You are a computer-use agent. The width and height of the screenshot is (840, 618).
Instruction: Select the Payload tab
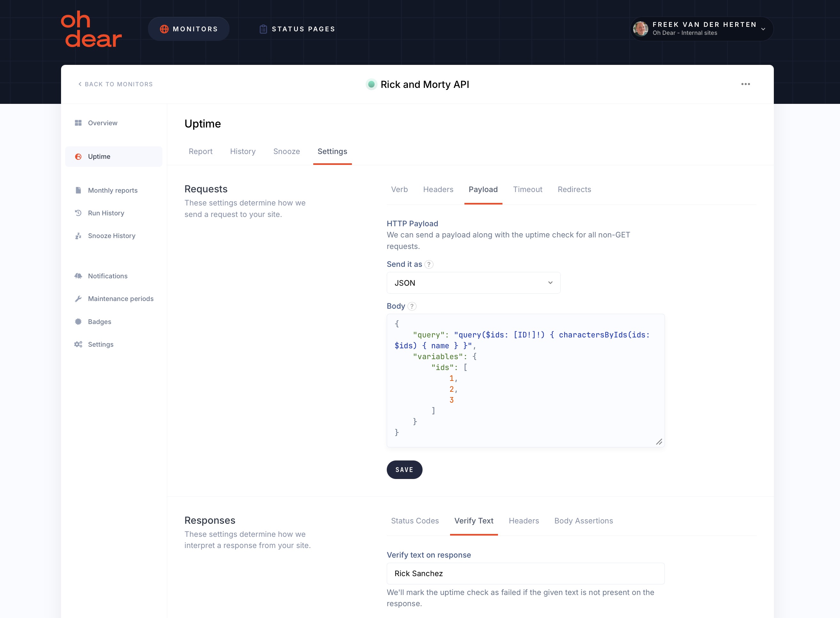coord(483,190)
